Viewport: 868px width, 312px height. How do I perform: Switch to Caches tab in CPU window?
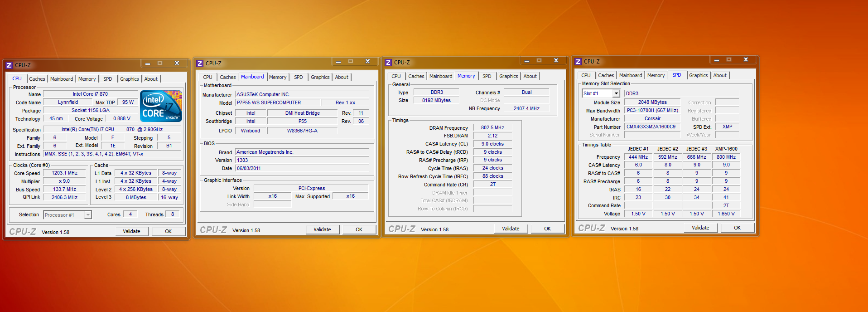pyautogui.click(x=37, y=79)
